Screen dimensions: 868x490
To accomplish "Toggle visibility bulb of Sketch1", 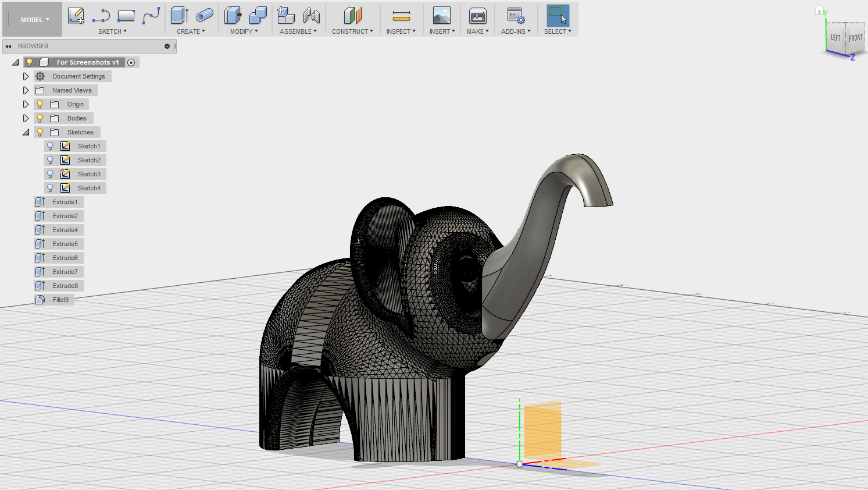I will coord(51,146).
